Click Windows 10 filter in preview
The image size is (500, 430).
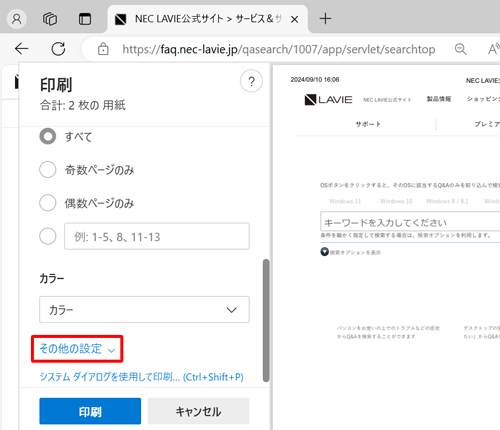click(396, 201)
